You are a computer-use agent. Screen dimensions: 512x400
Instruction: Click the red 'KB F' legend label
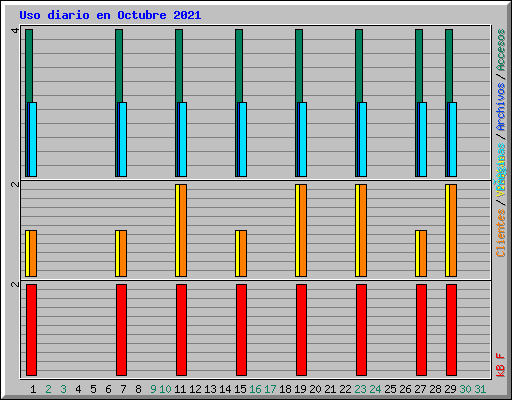pyautogui.click(x=501, y=365)
